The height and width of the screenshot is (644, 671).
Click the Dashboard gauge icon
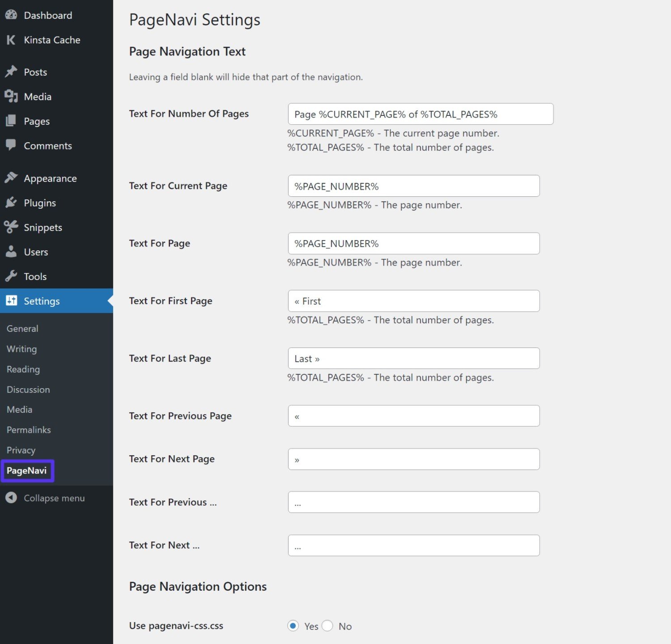point(11,15)
